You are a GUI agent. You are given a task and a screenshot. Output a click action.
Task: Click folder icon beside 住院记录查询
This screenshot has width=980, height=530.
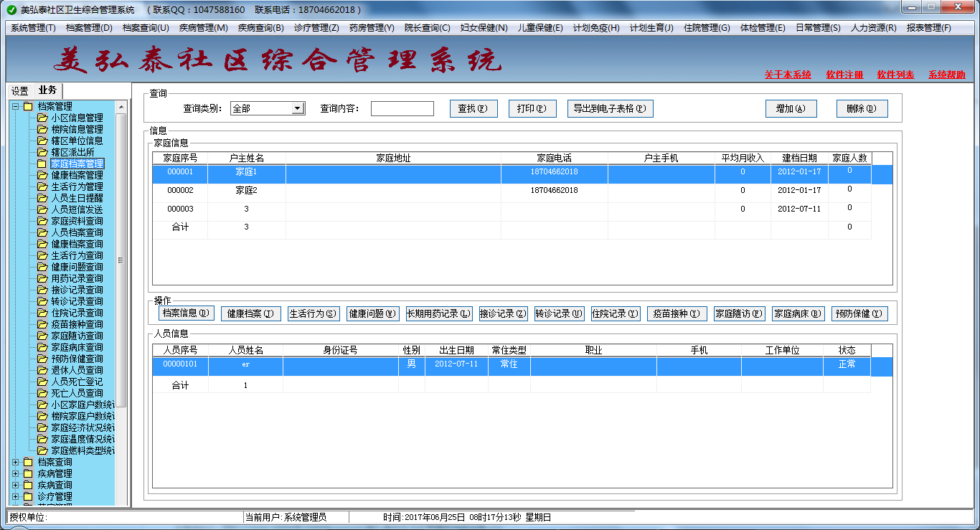click(x=42, y=313)
